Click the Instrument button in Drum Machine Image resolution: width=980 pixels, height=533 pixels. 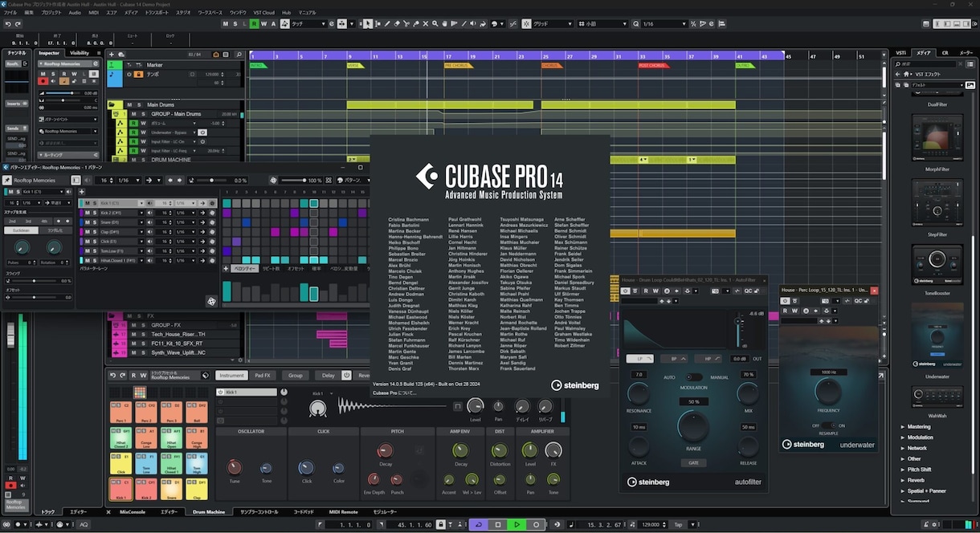(x=232, y=375)
